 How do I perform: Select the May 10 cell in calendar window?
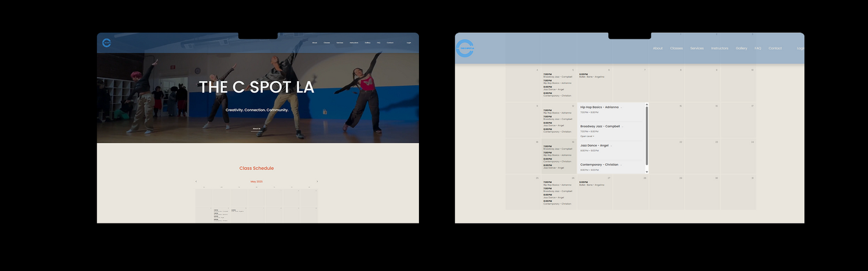738,84
